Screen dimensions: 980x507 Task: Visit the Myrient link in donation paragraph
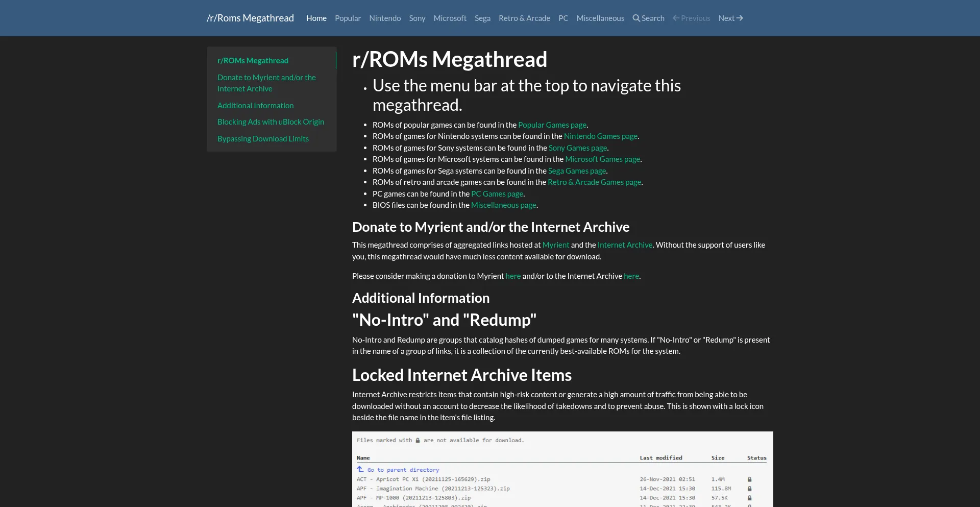(555, 245)
